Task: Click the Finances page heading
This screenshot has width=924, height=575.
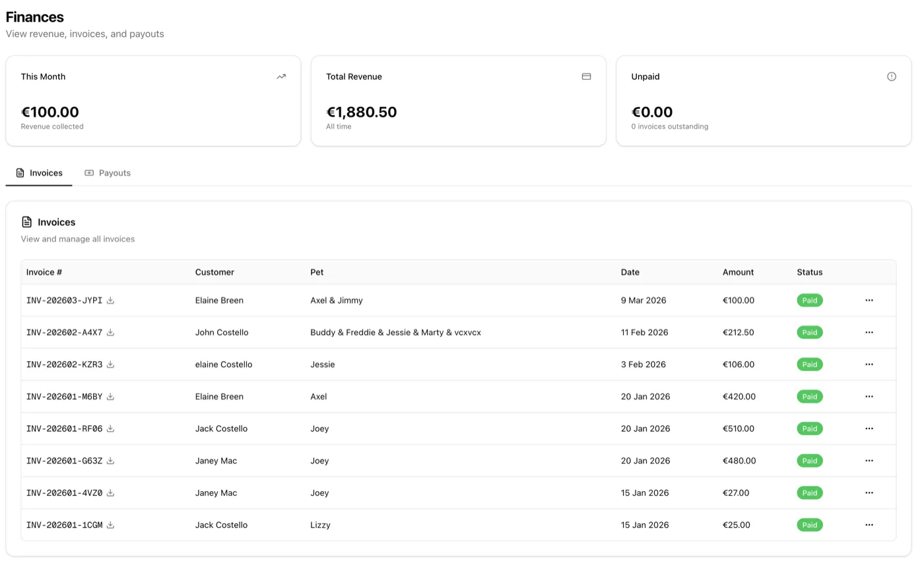Action: (34, 17)
